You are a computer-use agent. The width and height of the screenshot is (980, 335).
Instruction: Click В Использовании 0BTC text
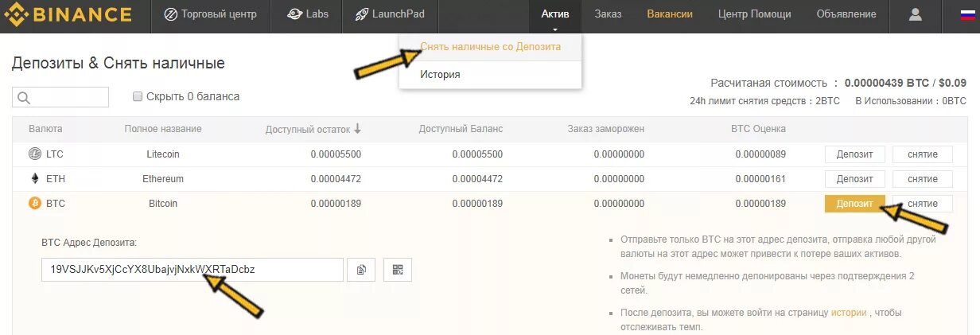click(x=911, y=101)
